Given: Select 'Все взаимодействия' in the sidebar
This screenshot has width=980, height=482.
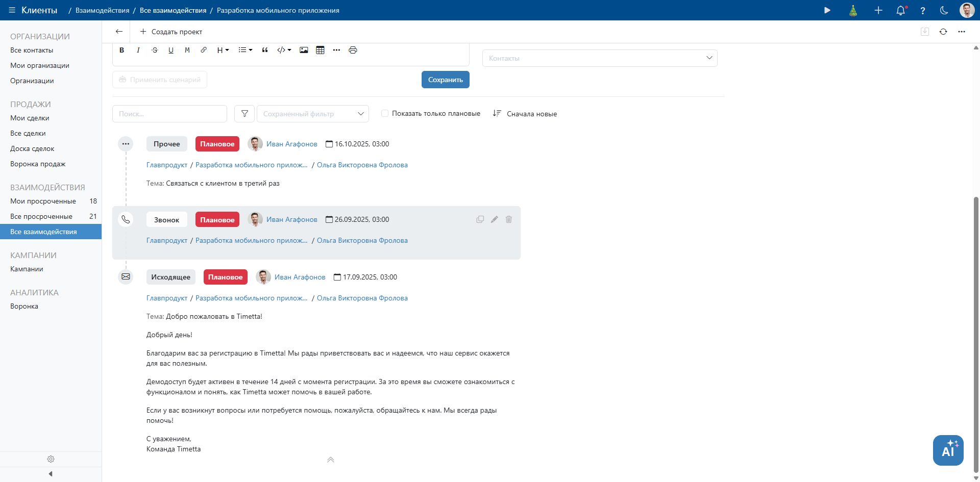Looking at the screenshot, I should pos(43,232).
